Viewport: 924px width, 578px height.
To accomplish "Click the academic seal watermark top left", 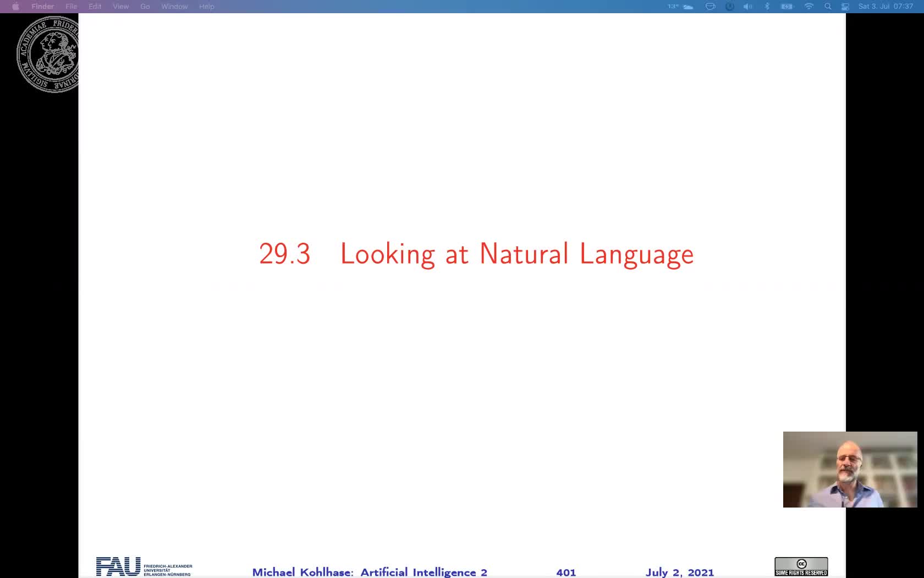I will 48,54.
